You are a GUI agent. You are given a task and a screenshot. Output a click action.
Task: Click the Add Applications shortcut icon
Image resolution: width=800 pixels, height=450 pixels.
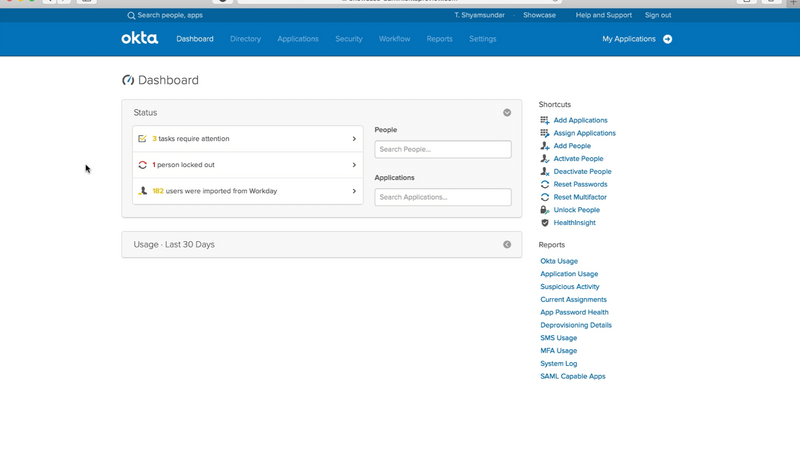click(545, 120)
